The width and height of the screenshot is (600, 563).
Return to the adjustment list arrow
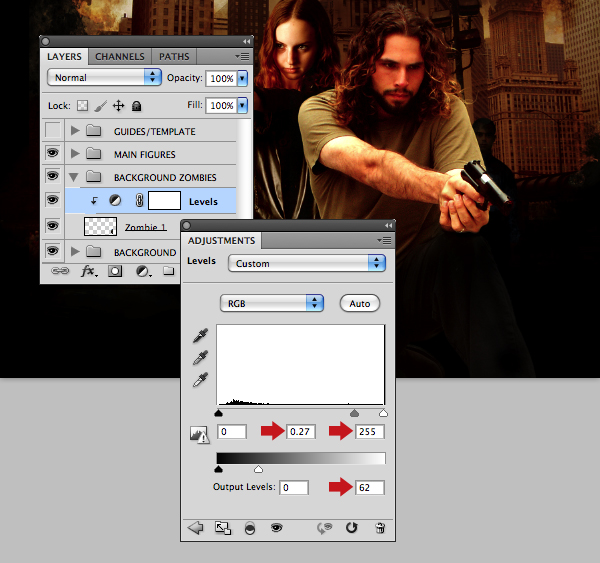tap(196, 528)
